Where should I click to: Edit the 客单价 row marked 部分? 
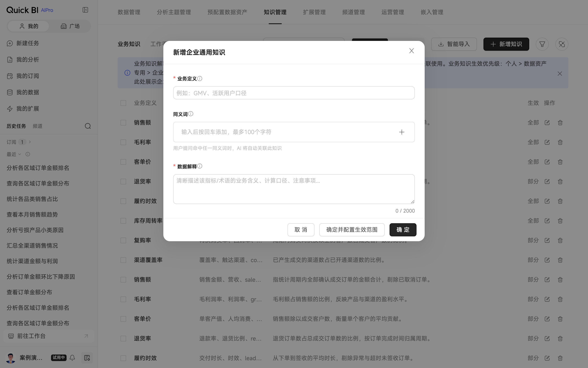point(547,319)
